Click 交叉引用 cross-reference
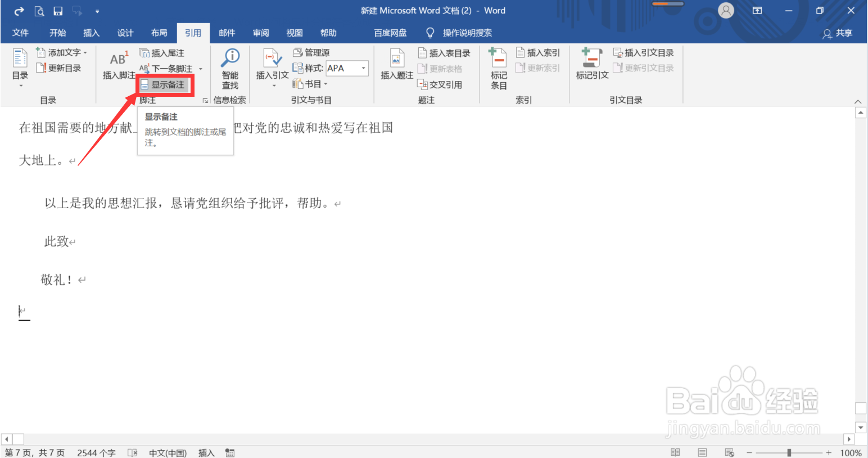This screenshot has width=868, height=458. click(440, 84)
